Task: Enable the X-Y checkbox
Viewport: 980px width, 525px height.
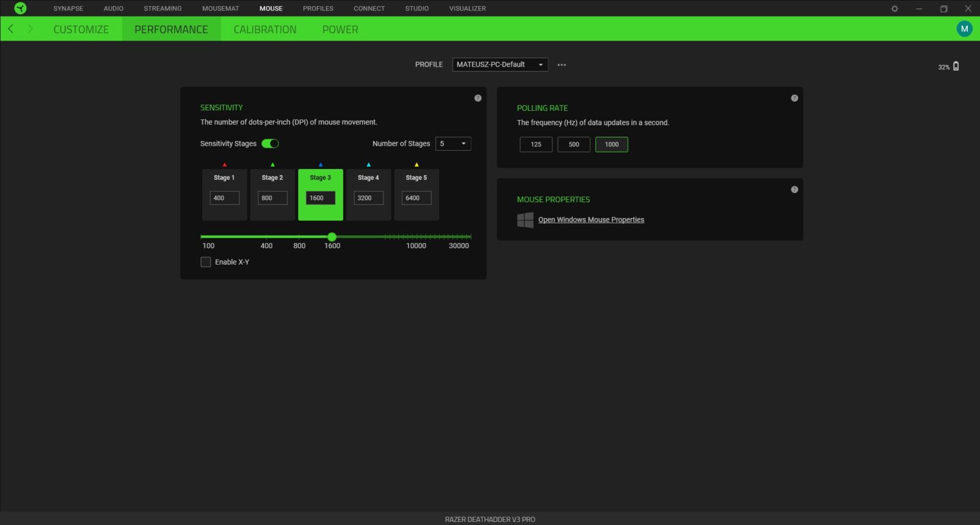Action: [x=206, y=262]
